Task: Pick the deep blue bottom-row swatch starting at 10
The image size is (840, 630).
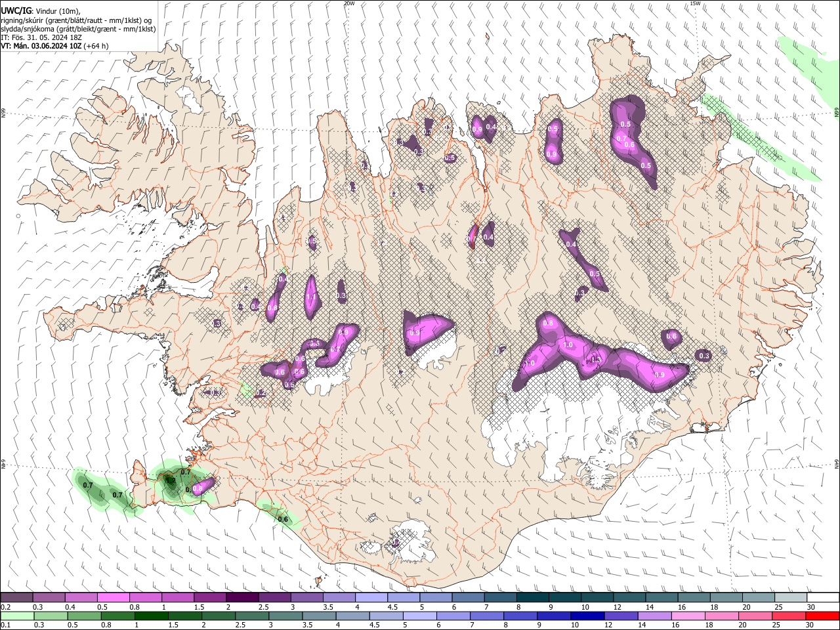Action: (587, 616)
